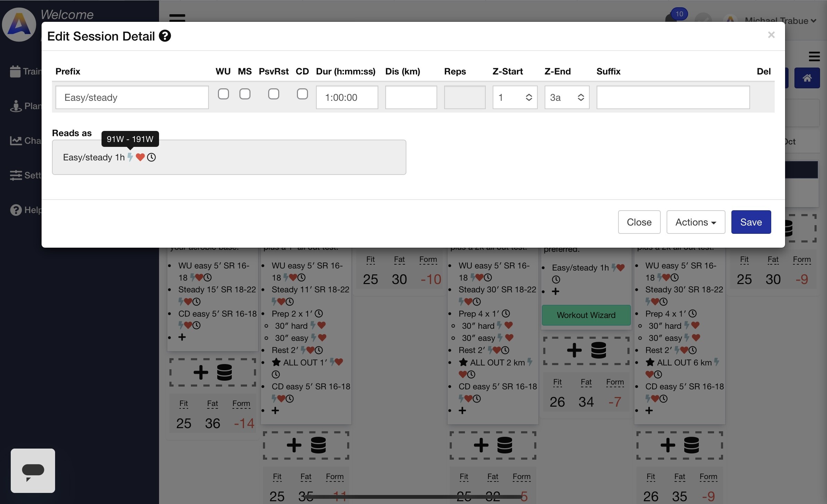
Task: Tick the MS checkbox
Action: pyautogui.click(x=245, y=94)
